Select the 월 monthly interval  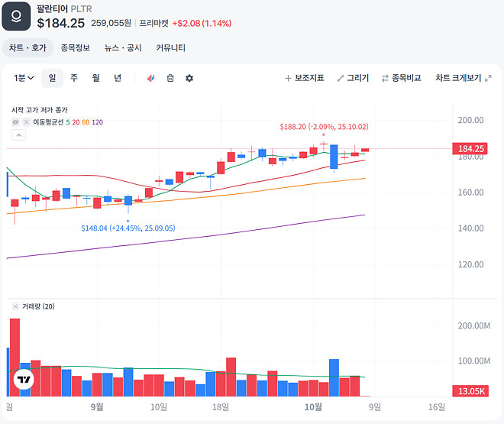95,78
